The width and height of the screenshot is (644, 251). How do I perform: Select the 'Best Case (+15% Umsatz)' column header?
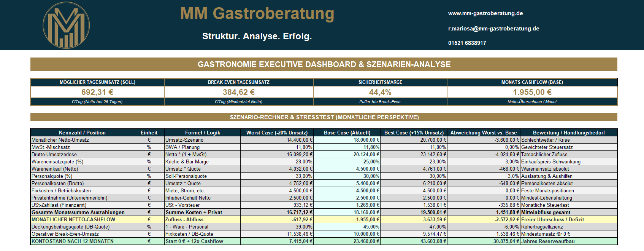click(414, 133)
